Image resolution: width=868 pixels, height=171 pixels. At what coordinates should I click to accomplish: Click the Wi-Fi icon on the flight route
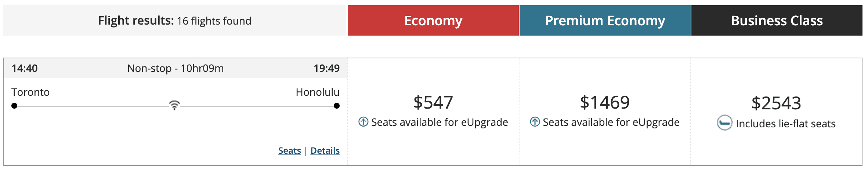[x=174, y=105]
